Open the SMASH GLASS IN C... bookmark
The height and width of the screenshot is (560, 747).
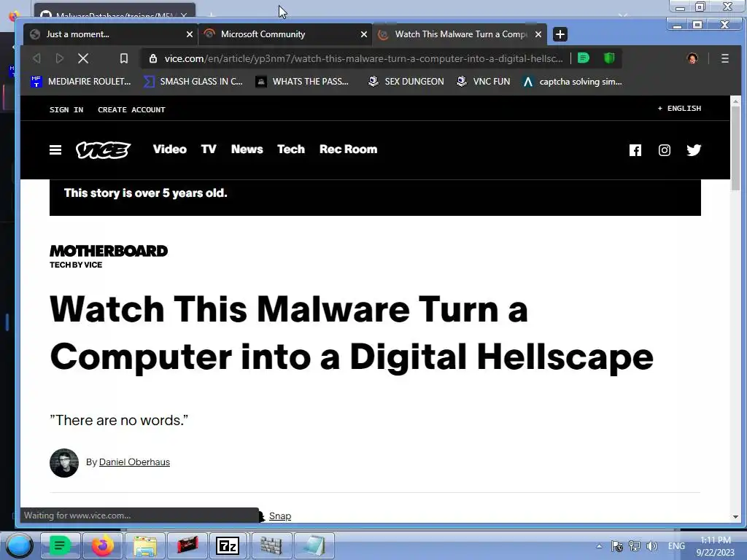193,82
